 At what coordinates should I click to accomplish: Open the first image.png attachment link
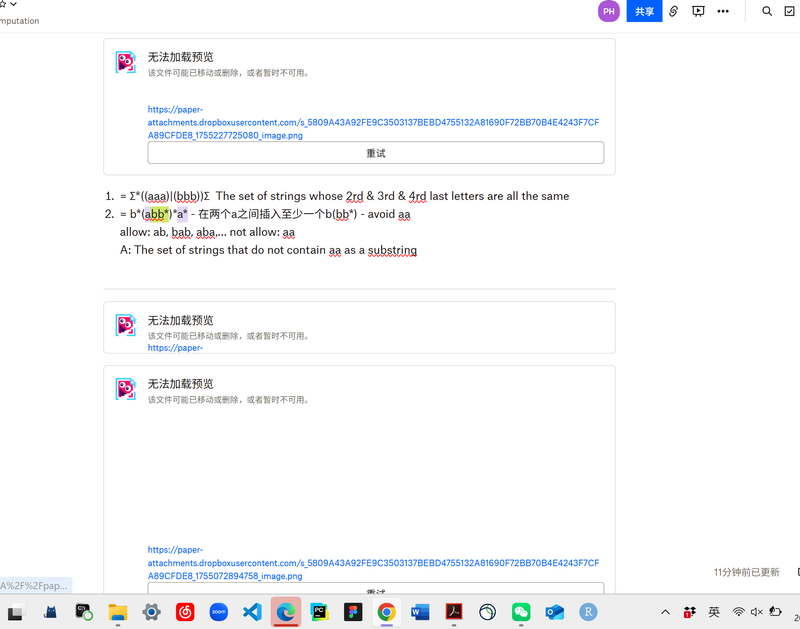pyautogui.click(x=373, y=123)
